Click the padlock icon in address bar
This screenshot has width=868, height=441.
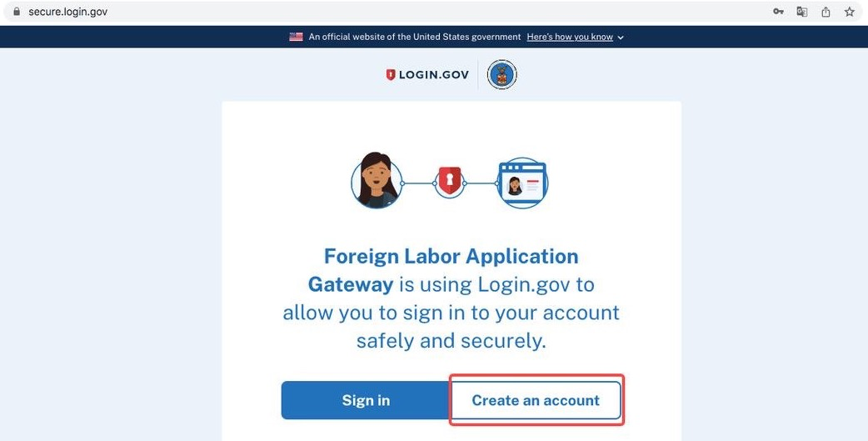(x=16, y=12)
